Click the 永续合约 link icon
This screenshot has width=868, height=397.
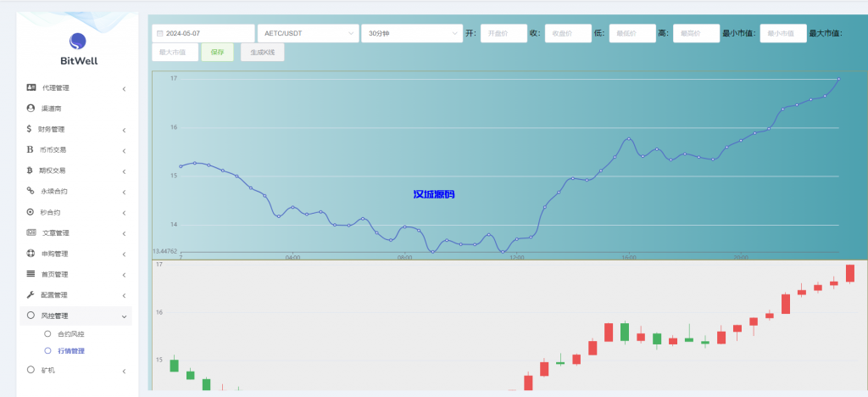tap(31, 191)
